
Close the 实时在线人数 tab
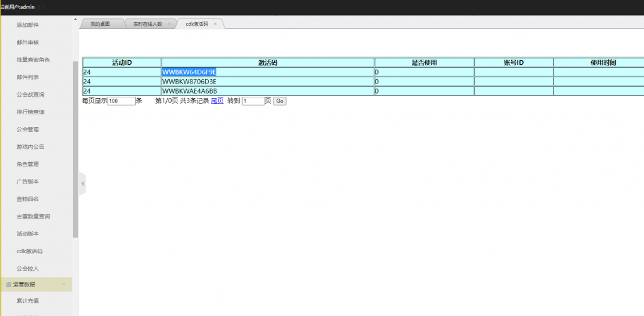coord(169,24)
